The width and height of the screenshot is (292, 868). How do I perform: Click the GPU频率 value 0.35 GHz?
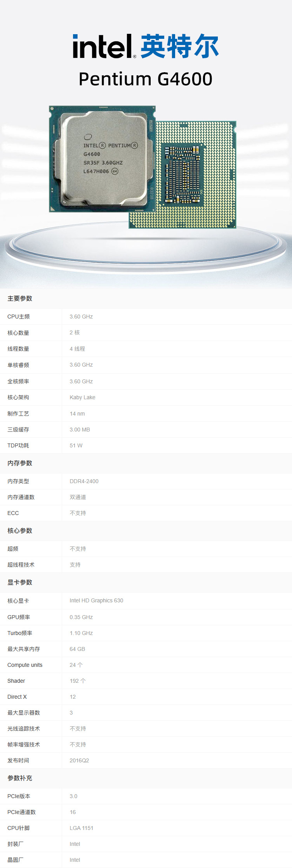click(x=81, y=617)
